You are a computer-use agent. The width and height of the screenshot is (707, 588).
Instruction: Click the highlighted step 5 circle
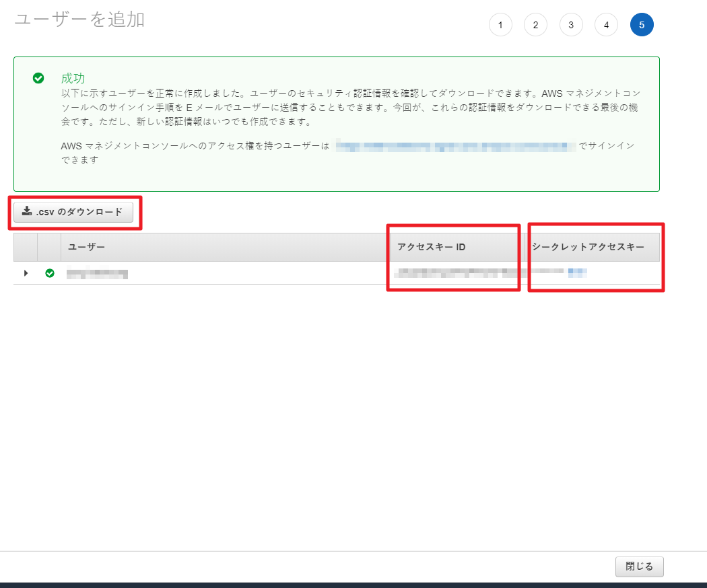pos(642,25)
